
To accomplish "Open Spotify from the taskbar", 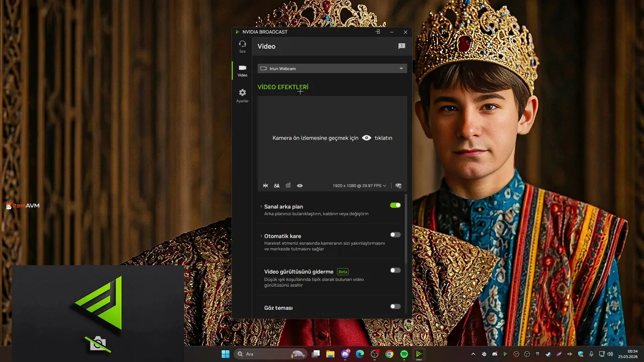I will (x=404, y=354).
